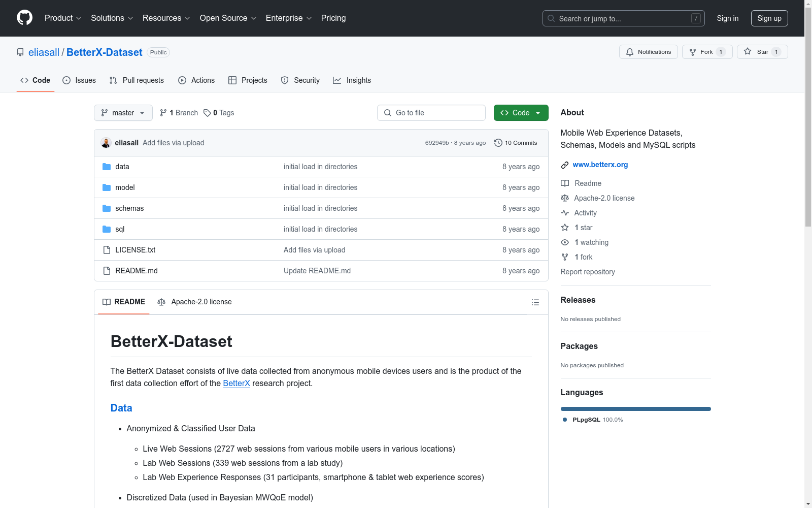
Task: Expand the Product menu
Action: click(63, 18)
